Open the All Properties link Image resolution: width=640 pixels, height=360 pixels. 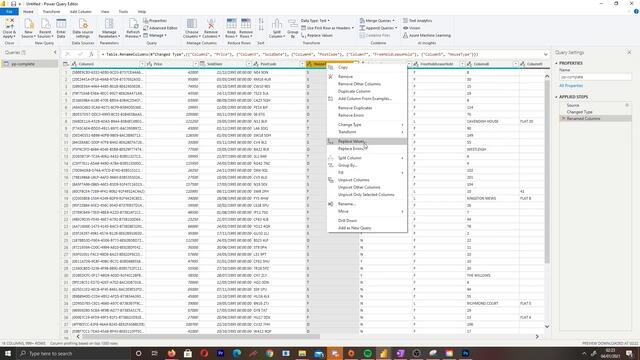571,86
